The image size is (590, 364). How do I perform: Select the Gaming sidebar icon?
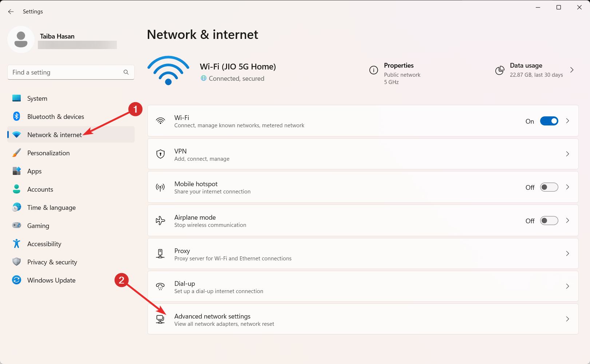pos(16,225)
